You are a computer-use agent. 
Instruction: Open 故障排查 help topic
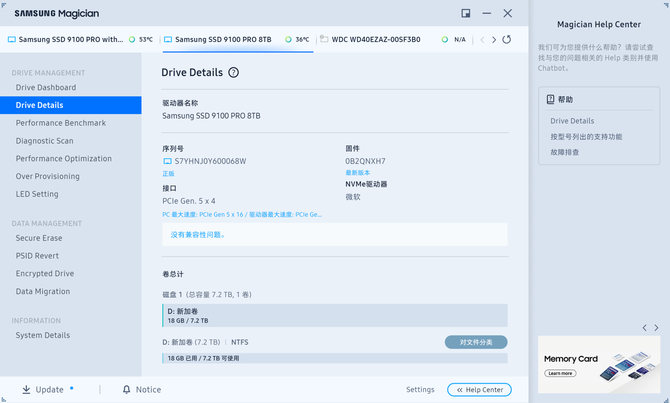[564, 152]
